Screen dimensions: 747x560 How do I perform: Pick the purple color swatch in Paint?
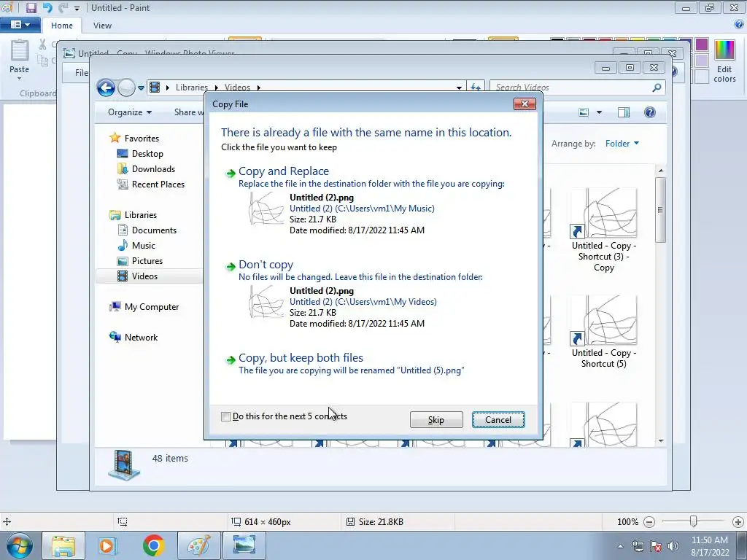(701, 44)
